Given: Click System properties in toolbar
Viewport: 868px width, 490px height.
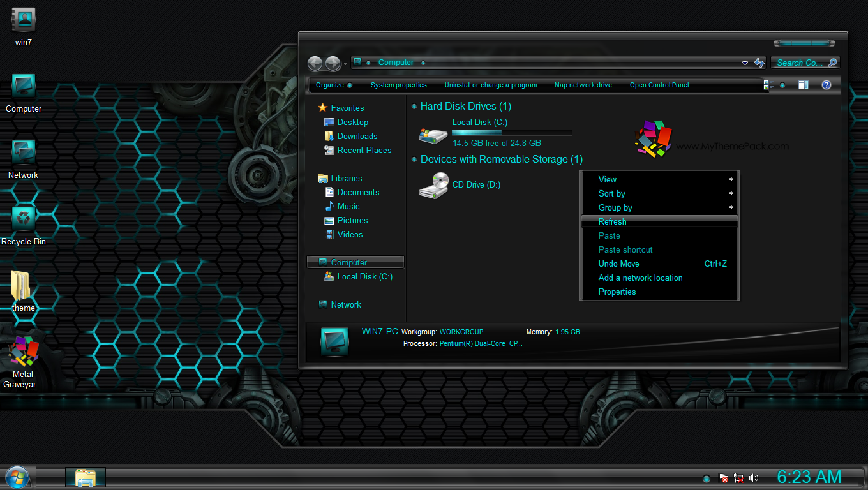Looking at the screenshot, I should pyautogui.click(x=398, y=85).
